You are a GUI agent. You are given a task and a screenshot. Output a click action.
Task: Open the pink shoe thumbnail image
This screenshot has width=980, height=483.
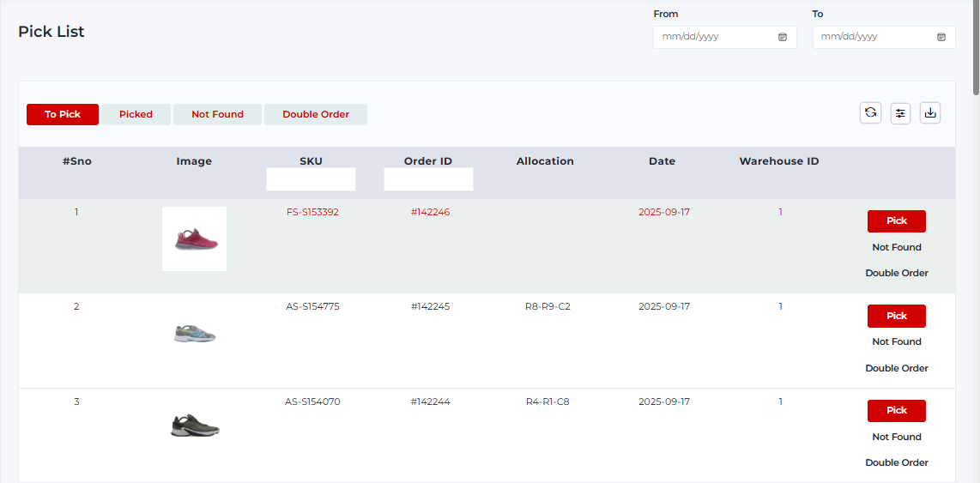[x=194, y=238]
